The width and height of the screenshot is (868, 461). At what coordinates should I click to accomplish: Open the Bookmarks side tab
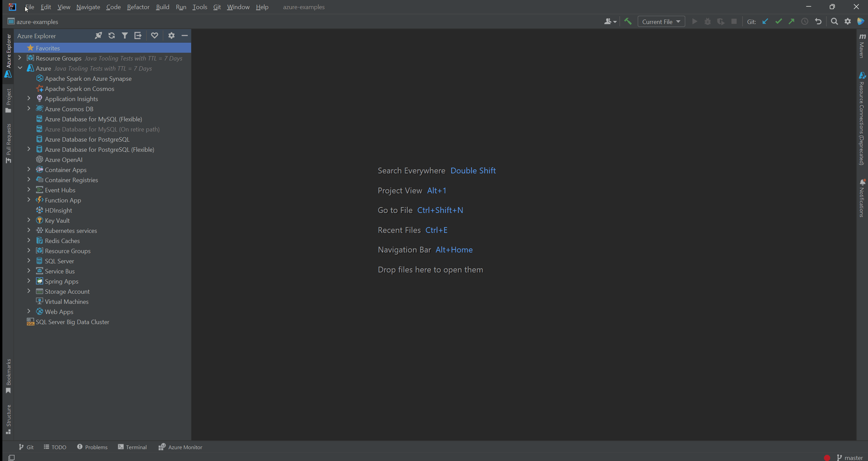pos(8,376)
